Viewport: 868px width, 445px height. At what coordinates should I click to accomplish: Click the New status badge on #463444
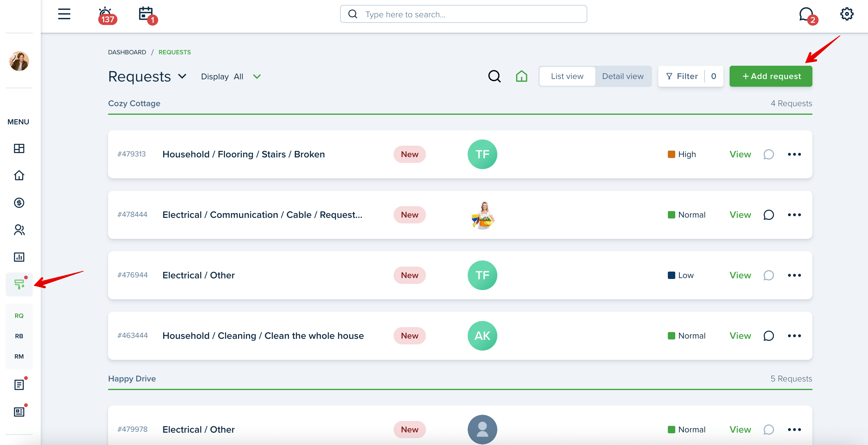[409, 335]
